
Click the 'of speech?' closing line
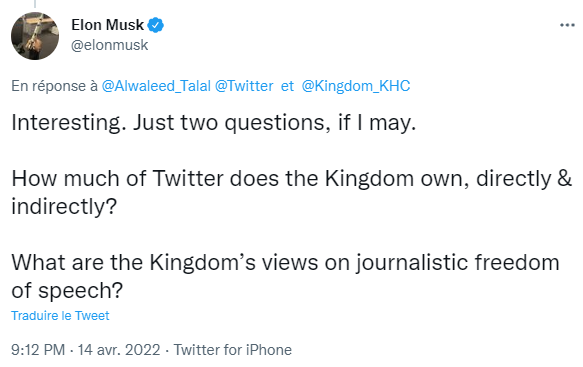67,290
